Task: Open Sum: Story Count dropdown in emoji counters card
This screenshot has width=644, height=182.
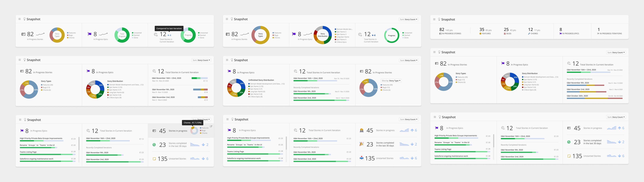Action: pyautogui.click(x=408, y=119)
